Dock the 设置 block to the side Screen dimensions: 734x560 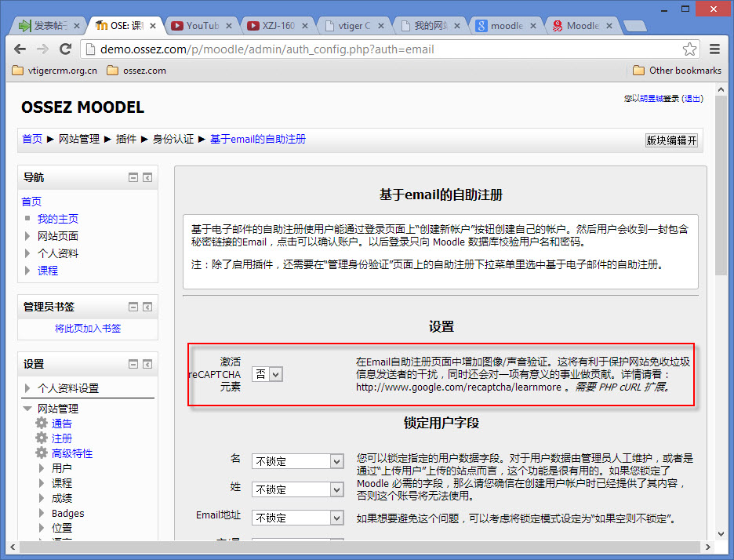pyautogui.click(x=147, y=364)
